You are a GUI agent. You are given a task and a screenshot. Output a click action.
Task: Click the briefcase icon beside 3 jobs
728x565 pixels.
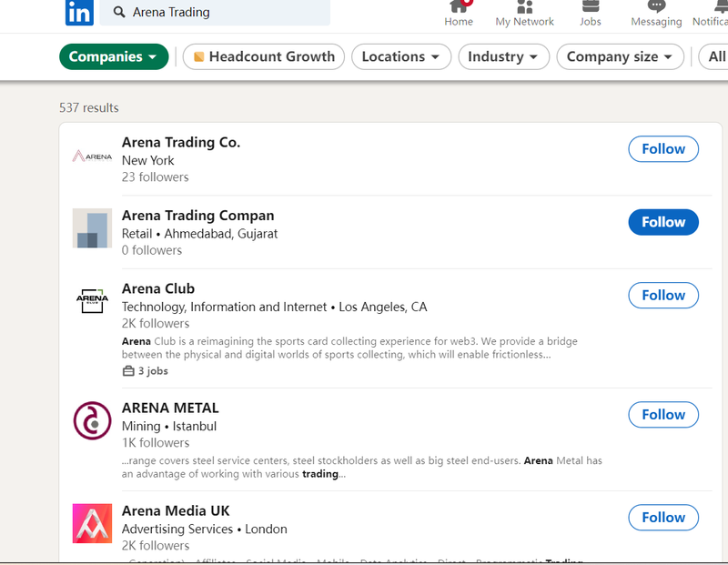[128, 371]
